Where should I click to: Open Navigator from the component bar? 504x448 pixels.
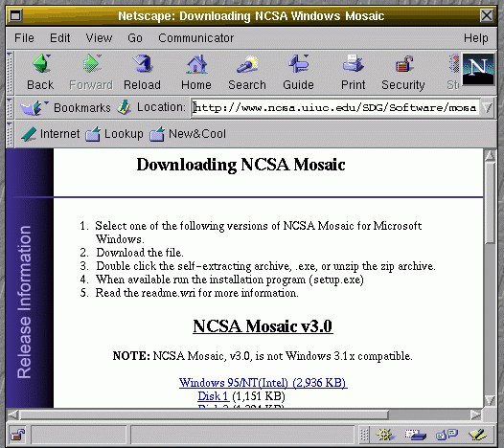coord(385,435)
